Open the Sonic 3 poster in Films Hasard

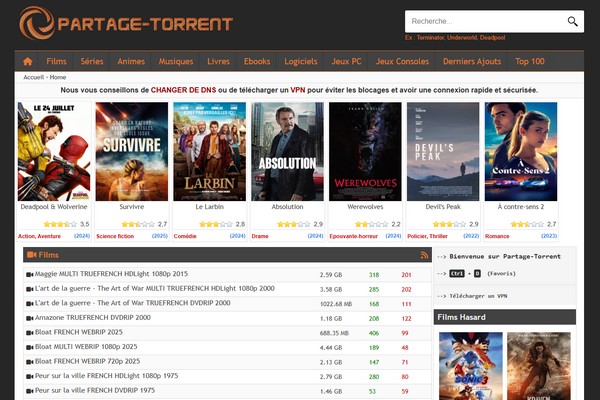point(471,366)
